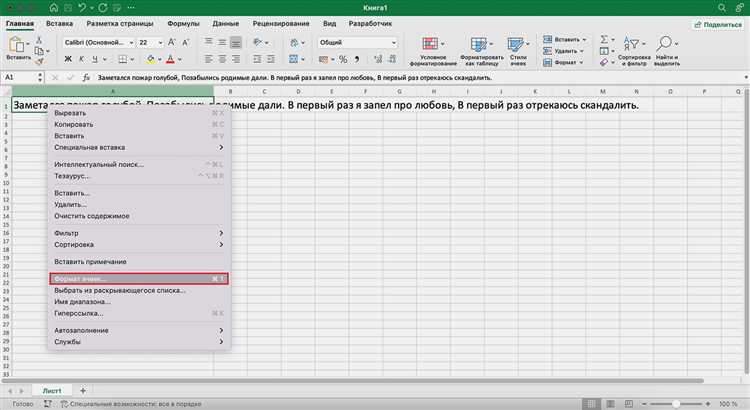This screenshot has height=410, width=750.
Task: Toggle italic (К) formatting
Action: [81, 59]
